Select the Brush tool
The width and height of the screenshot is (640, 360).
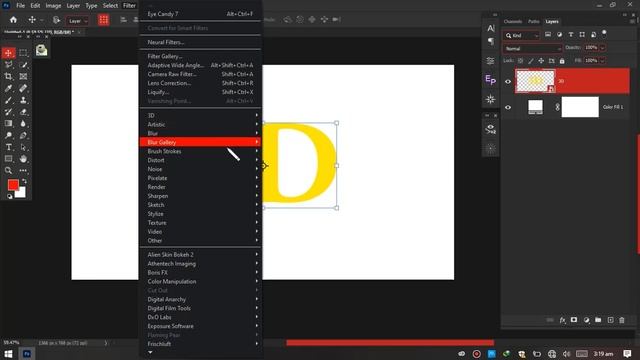tap(9, 100)
